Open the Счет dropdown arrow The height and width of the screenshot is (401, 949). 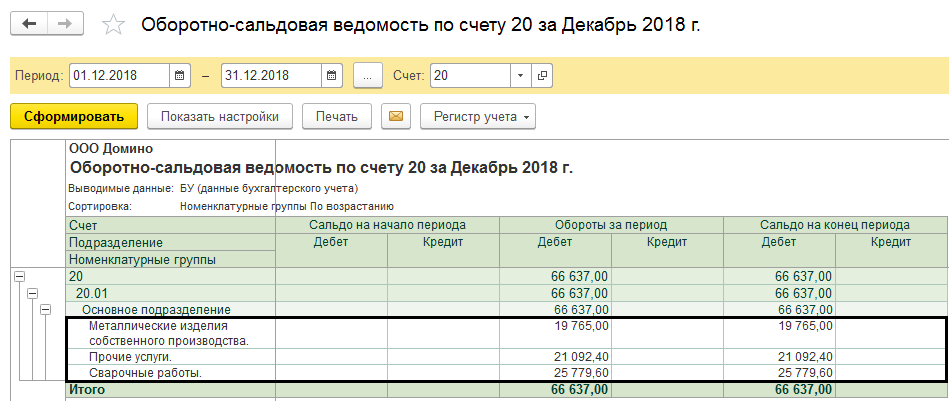[520, 75]
